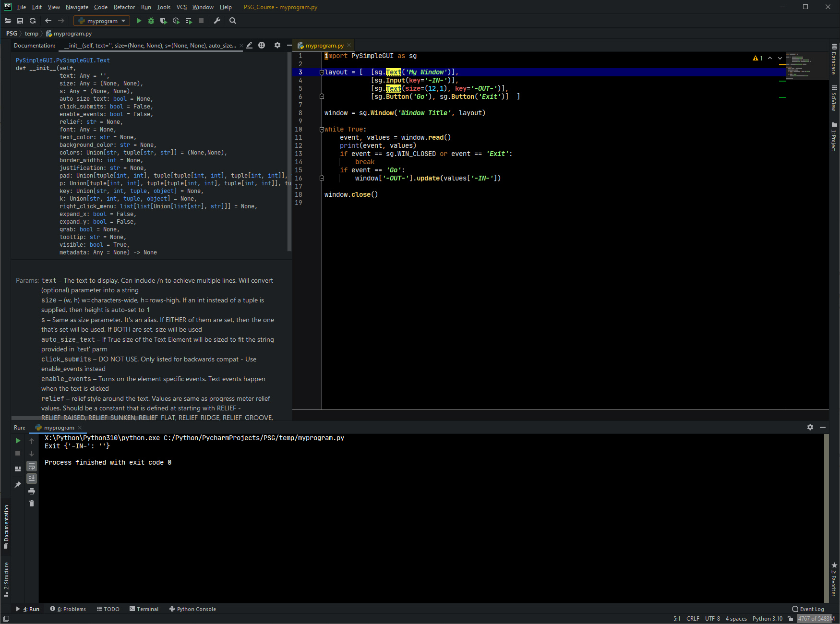840x624 pixels.
Task: Open the Refactor menu
Action: click(x=124, y=7)
